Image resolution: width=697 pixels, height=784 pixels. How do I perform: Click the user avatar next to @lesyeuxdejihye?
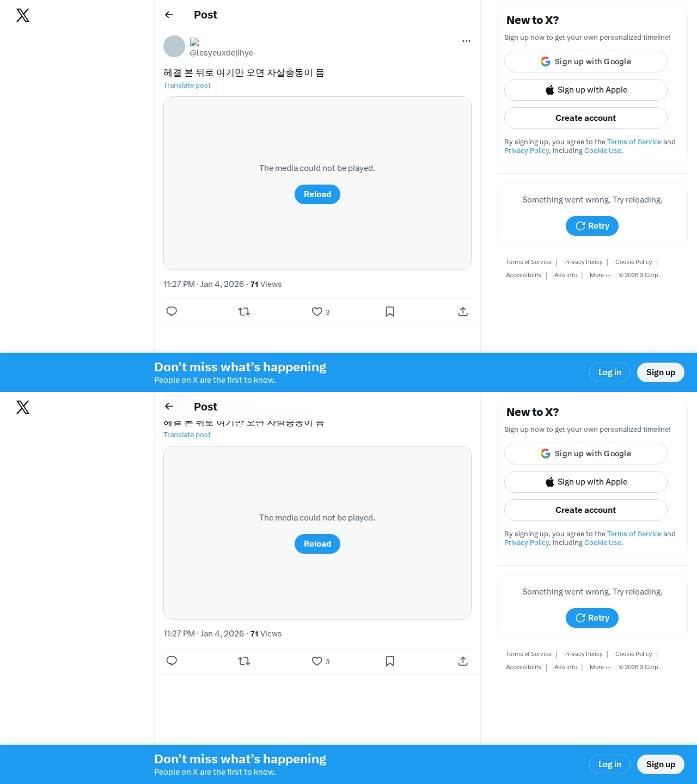[174, 46]
